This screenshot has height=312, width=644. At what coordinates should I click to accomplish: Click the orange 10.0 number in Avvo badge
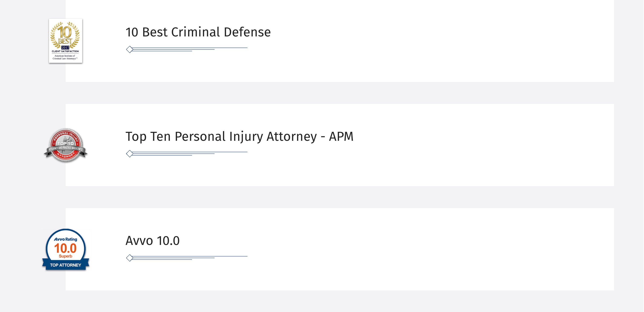point(65,248)
